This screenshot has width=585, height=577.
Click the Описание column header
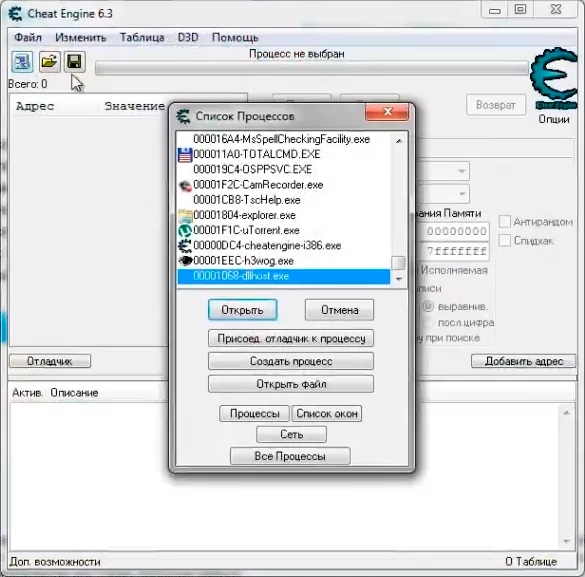click(74, 393)
